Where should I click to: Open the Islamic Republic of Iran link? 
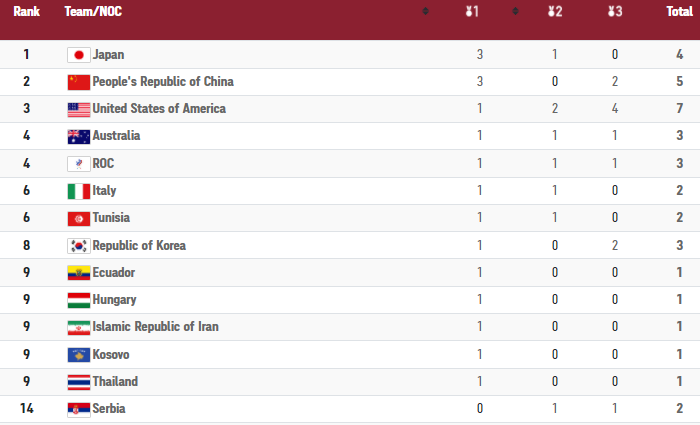coord(155,327)
